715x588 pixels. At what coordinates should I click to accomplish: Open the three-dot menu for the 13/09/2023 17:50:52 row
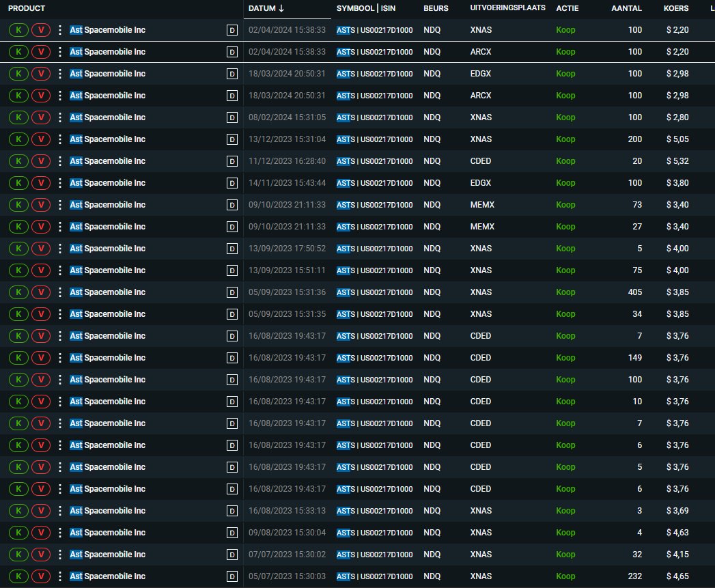point(59,249)
